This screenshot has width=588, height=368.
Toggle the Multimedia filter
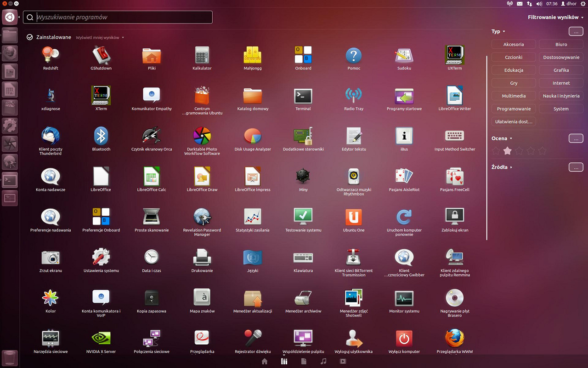(514, 96)
